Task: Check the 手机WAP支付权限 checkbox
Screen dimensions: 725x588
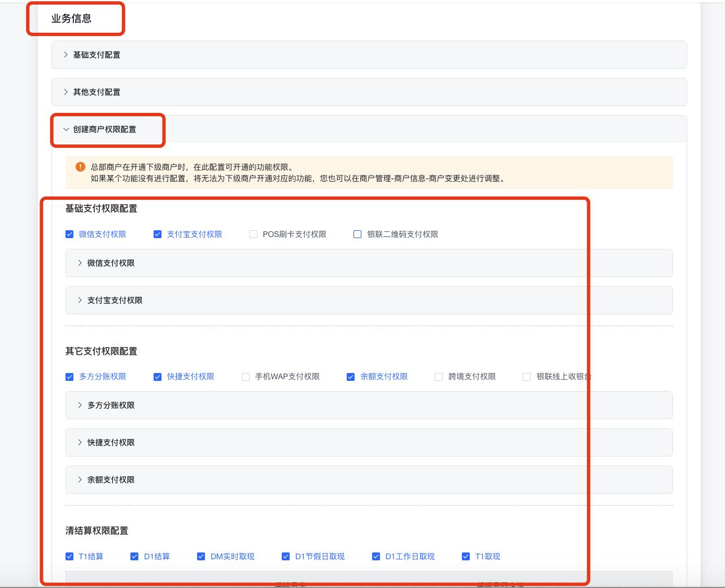Action: [246, 377]
